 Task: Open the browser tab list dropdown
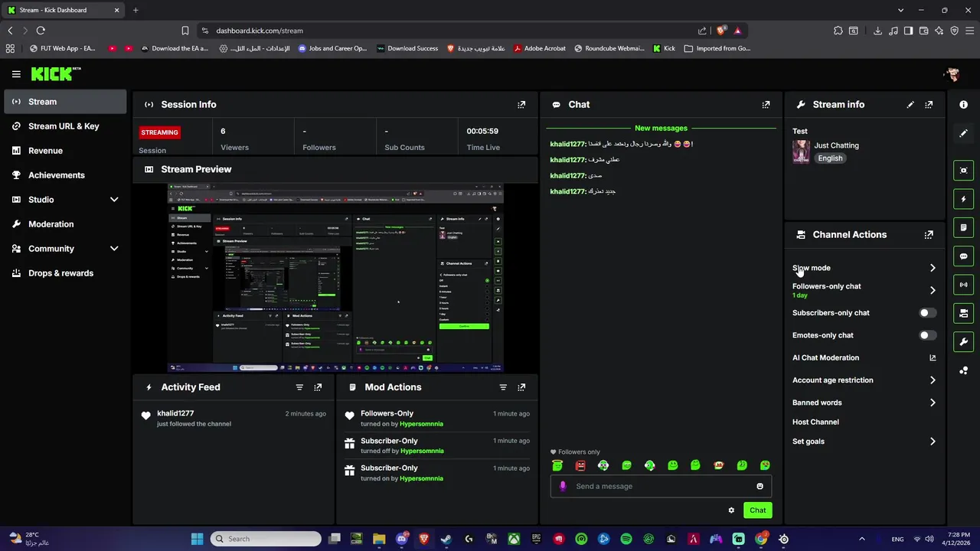pos(900,10)
